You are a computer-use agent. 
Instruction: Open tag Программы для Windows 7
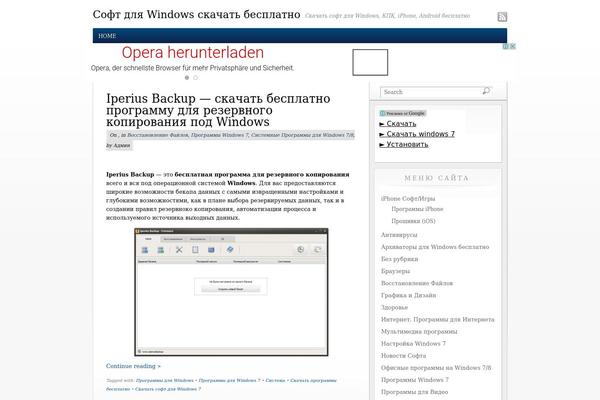click(230, 380)
